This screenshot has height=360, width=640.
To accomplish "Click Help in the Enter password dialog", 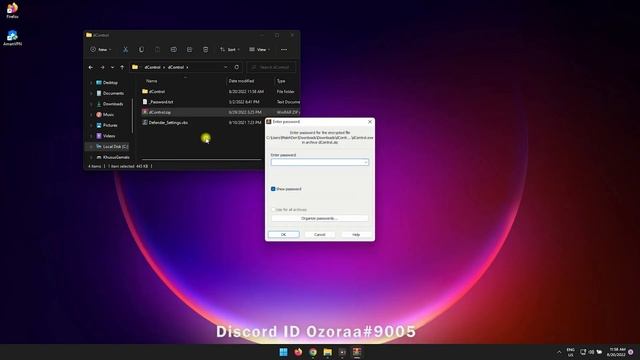I will coord(356,235).
